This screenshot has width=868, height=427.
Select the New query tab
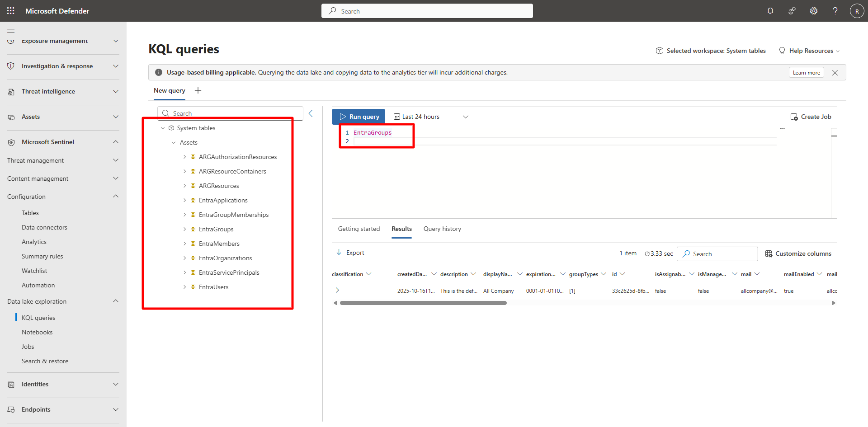(x=170, y=90)
